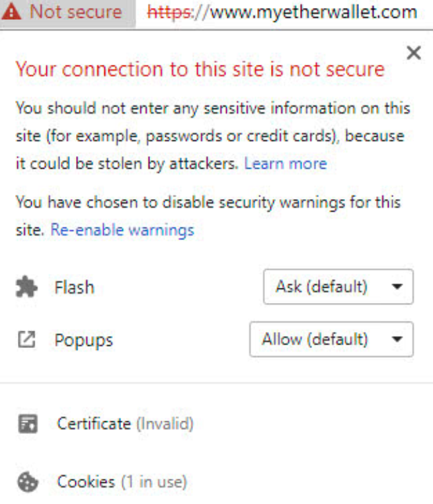Click the red connection not secure heading

(x=200, y=69)
